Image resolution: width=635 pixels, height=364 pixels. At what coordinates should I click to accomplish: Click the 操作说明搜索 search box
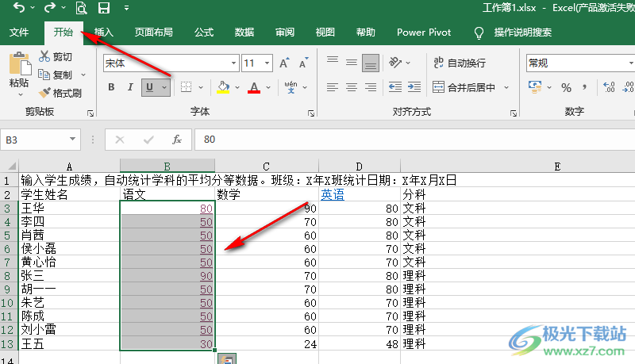(522, 33)
